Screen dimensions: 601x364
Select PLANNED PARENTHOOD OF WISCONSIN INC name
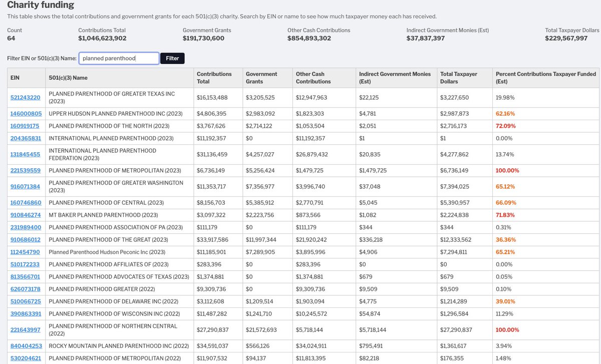tap(113, 314)
